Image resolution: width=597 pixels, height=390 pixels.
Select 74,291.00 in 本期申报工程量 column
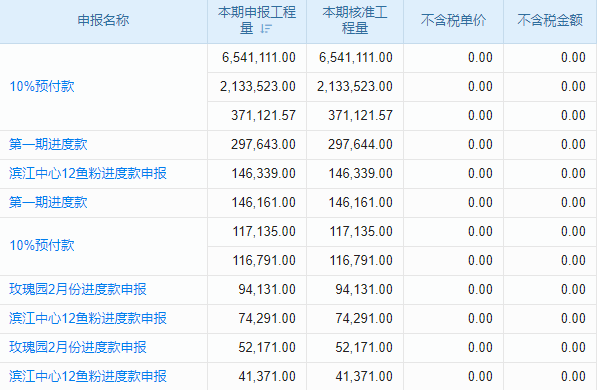pyautogui.click(x=267, y=318)
